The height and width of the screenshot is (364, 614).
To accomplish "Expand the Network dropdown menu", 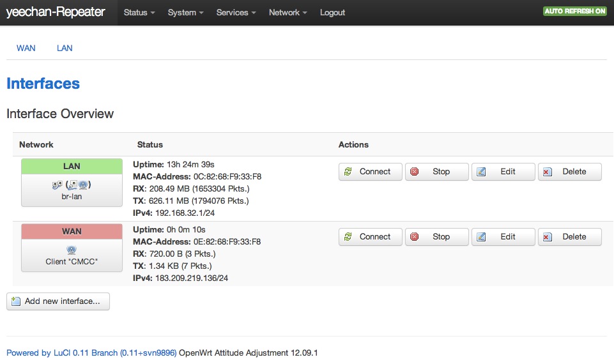I will (x=288, y=13).
